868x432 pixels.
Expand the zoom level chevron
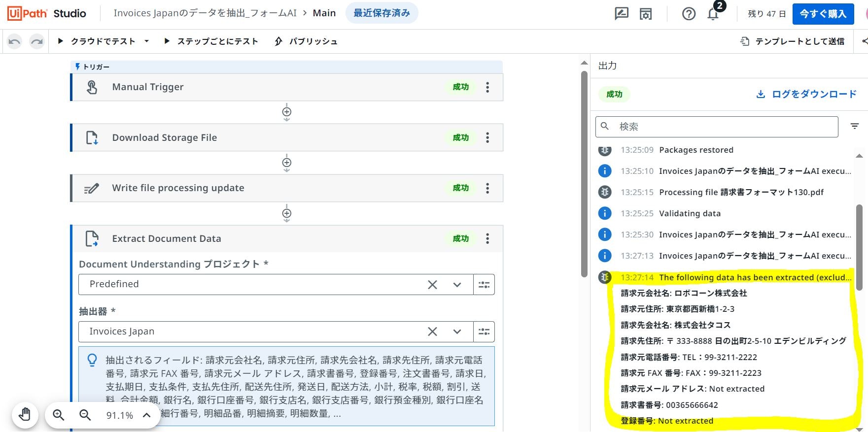click(146, 415)
